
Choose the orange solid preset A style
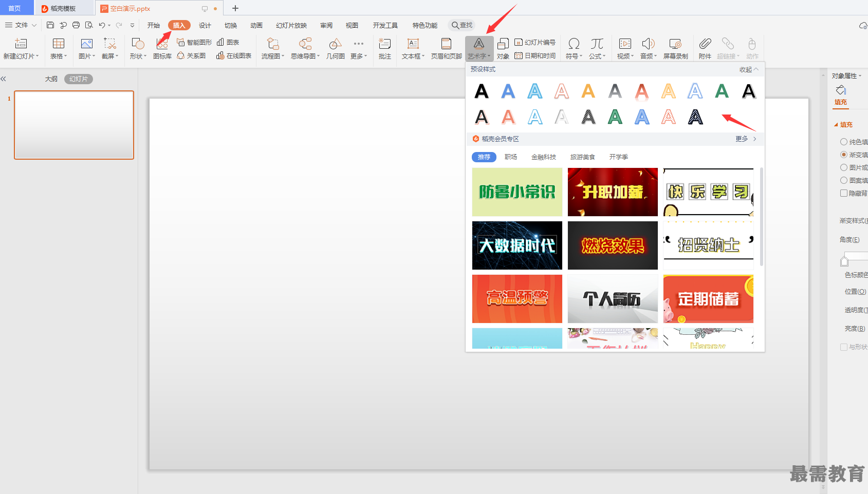click(x=588, y=91)
